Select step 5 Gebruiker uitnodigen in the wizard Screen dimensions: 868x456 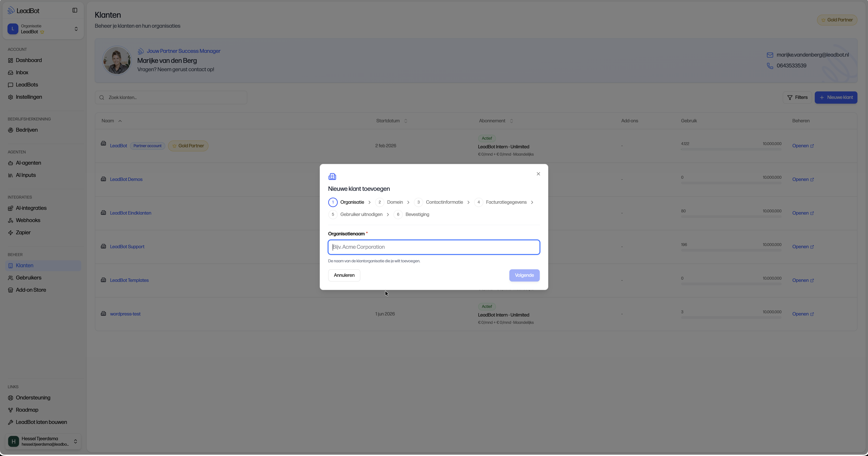point(355,214)
